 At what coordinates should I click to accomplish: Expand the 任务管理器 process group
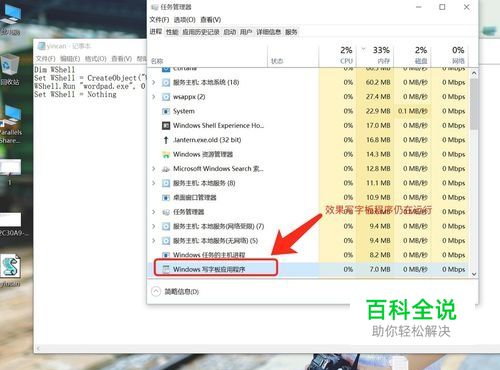[x=154, y=212]
